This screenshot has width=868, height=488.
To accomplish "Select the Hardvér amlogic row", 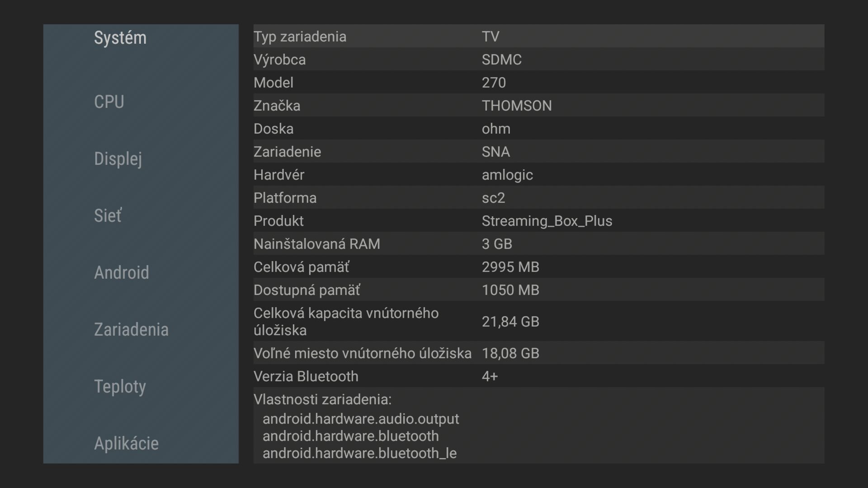I will [538, 174].
